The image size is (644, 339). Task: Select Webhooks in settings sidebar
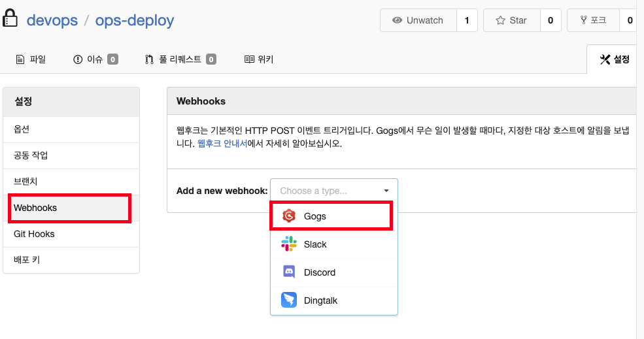(71, 208)
